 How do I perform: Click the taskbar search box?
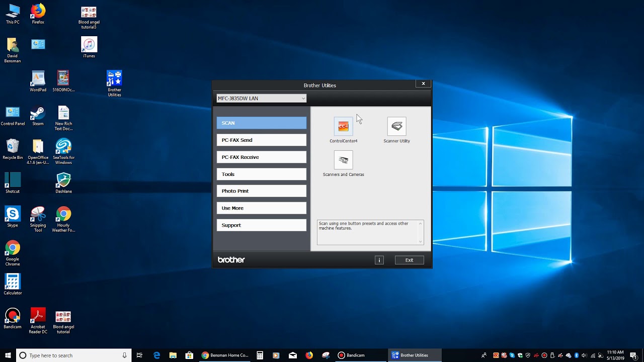click(74, 355)
